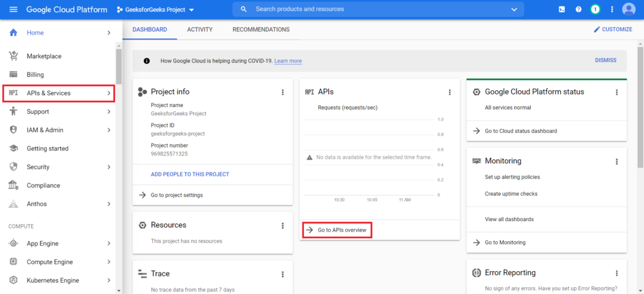Screen dimensions: 644x294
Task: Open the GeeksforGeeks Project selector dropdown
Action: 155,9
